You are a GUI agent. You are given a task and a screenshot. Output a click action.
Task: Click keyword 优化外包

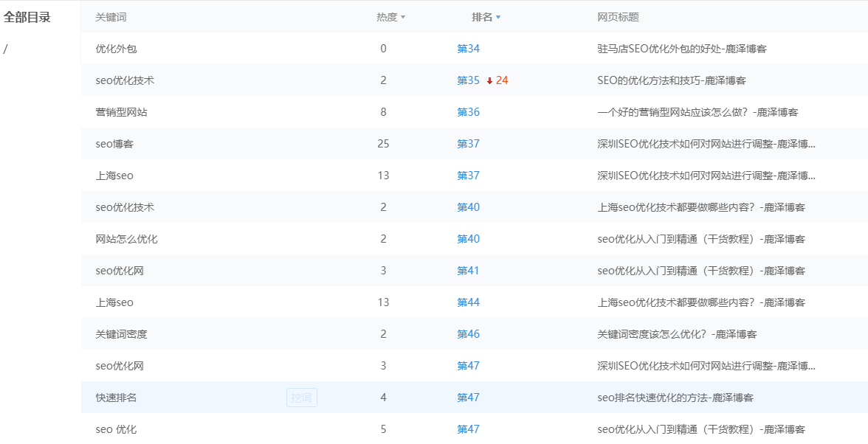[x=117, y=49]
